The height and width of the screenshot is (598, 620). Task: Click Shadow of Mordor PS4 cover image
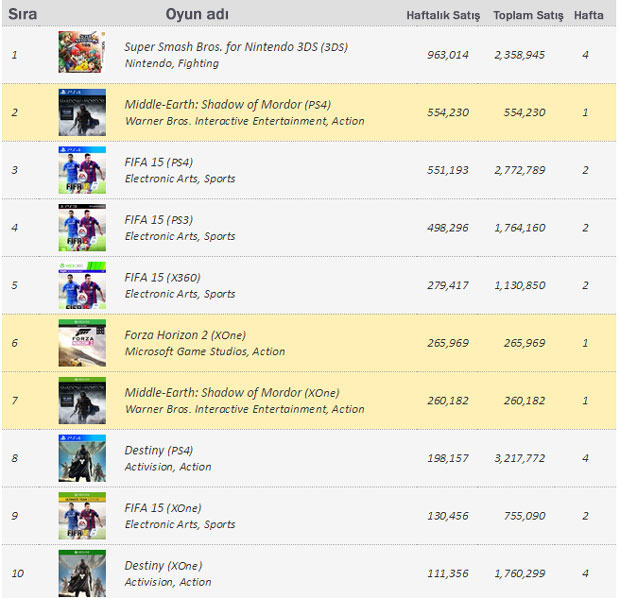82,112
